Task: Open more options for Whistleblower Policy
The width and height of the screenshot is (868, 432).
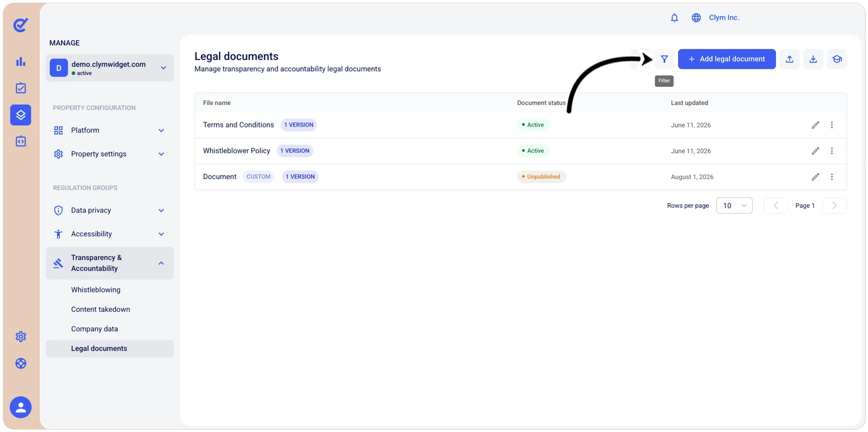Action: [x=831, y=151]
